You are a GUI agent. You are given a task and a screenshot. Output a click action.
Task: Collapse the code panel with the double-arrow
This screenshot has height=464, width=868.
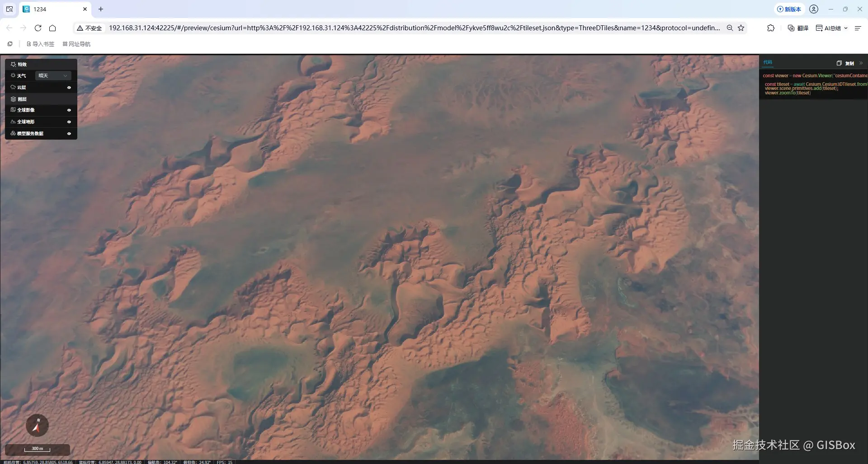coord(862,63)
